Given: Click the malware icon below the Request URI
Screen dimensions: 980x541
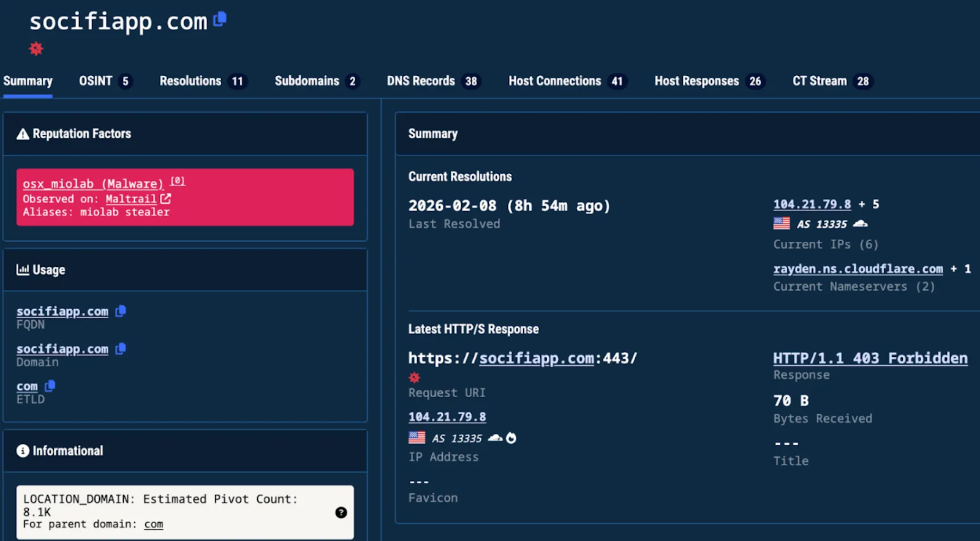Looking at the screenshot, I should (415, 378).
